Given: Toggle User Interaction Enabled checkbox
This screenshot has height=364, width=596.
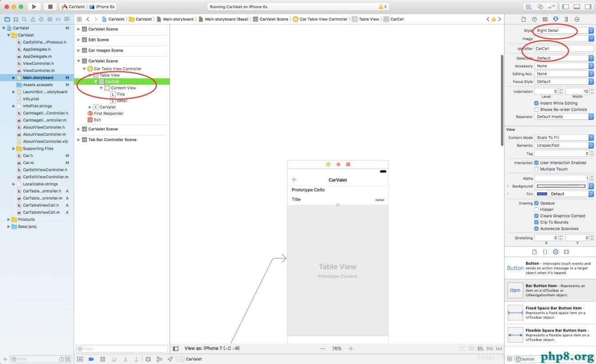Looking at the screenshot, I should [x=537, y=163].
